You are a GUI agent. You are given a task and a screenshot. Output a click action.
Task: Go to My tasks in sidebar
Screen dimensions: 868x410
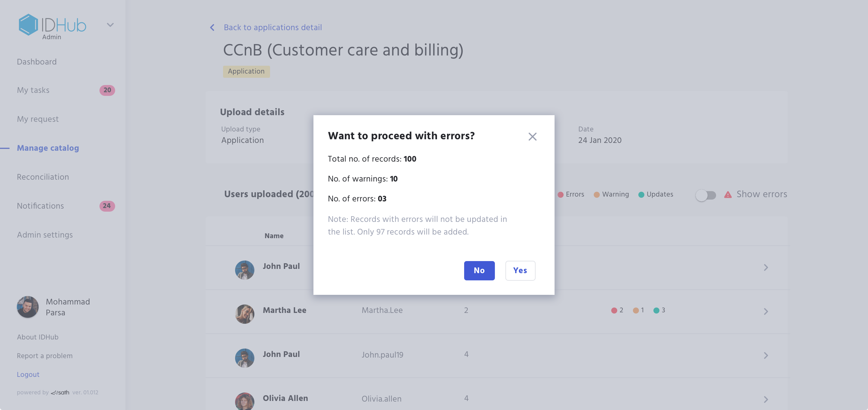(x=33, y=90)
